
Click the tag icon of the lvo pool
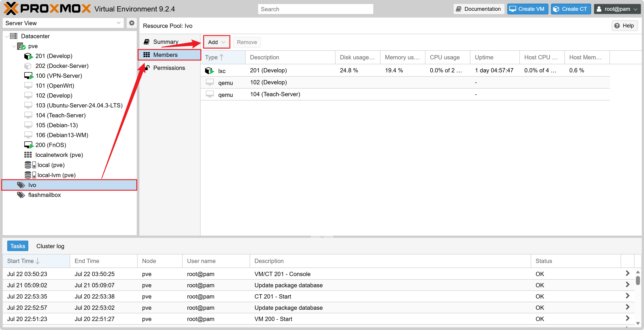[x=21, y=185]
